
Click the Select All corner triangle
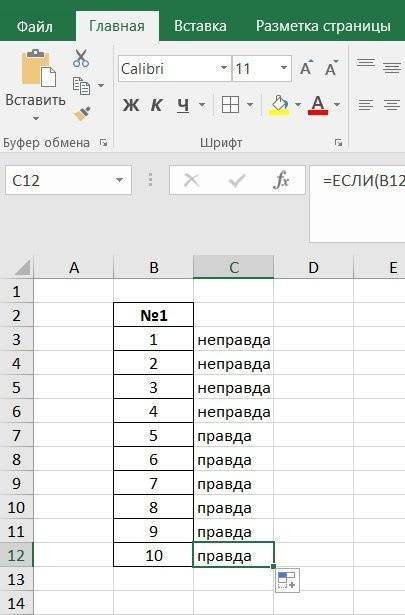coord(22,267)
